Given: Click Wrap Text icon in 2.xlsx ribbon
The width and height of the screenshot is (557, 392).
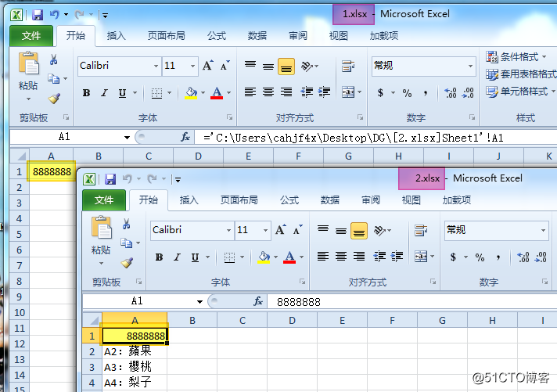Looking at the screenshot, I should [x=421, y=230].
